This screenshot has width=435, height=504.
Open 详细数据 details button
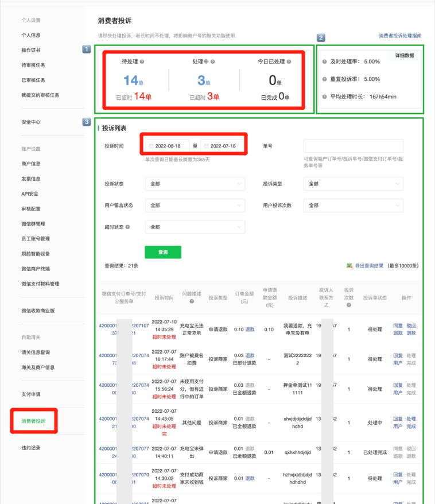point(405,56)
